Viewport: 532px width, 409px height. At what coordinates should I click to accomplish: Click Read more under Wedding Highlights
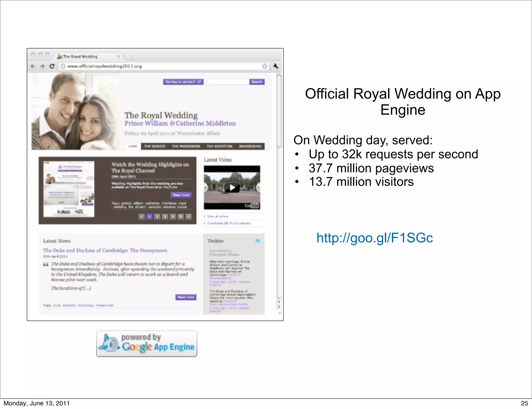coord(181,195)
